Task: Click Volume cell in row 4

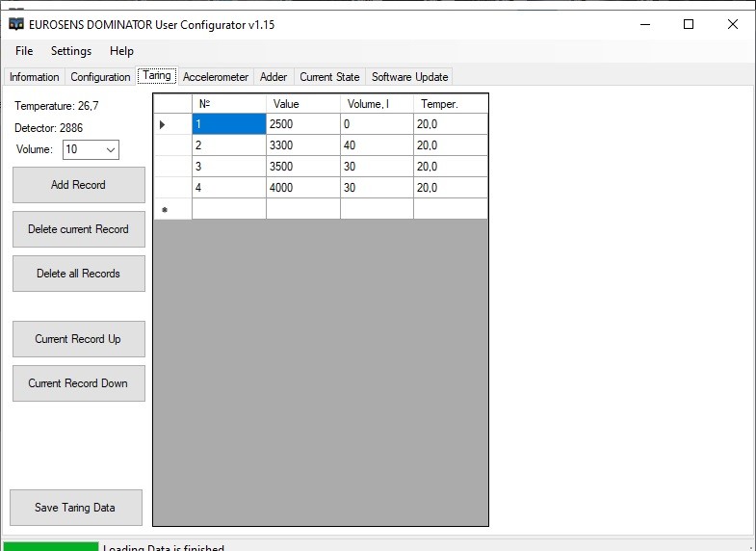Action: pyautogui.click(x=377, y=188)
